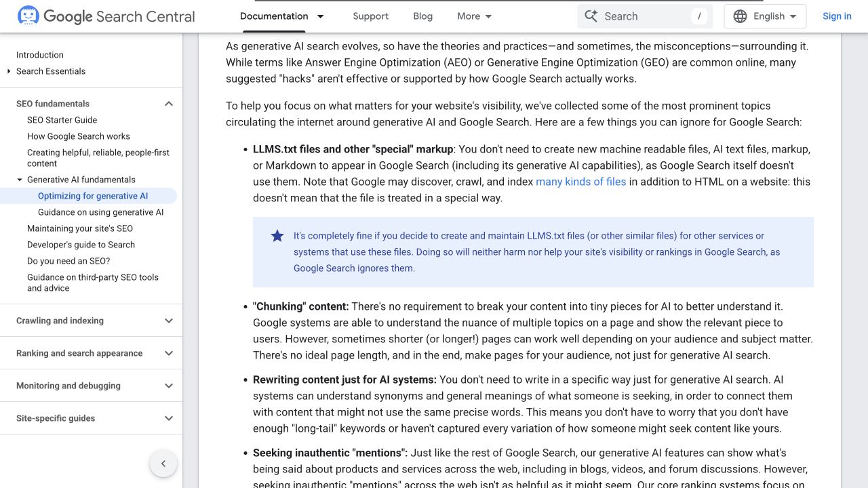Open the Documentation tab
Viewport: 868px width, 488px height.
274,16
